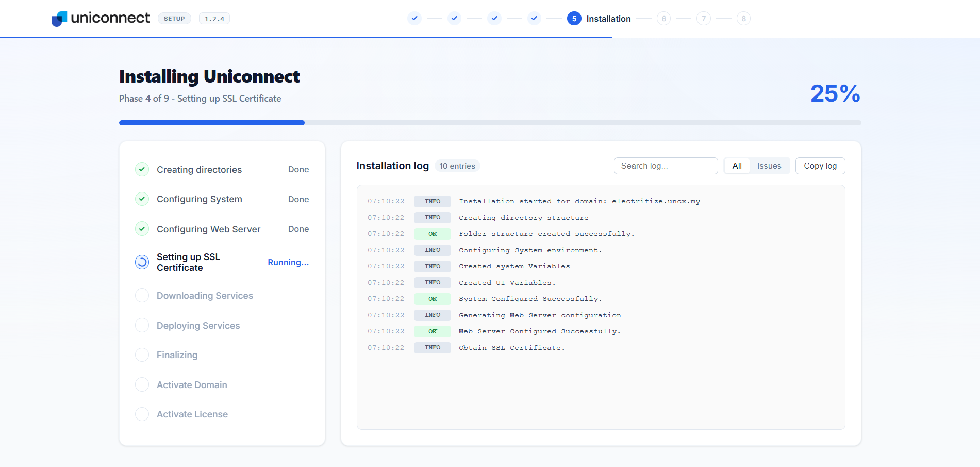This screenshot has width=980, height=467.
Task: Click the fourth completed step checkmark in stepper
Action: [x=534, y=19]
